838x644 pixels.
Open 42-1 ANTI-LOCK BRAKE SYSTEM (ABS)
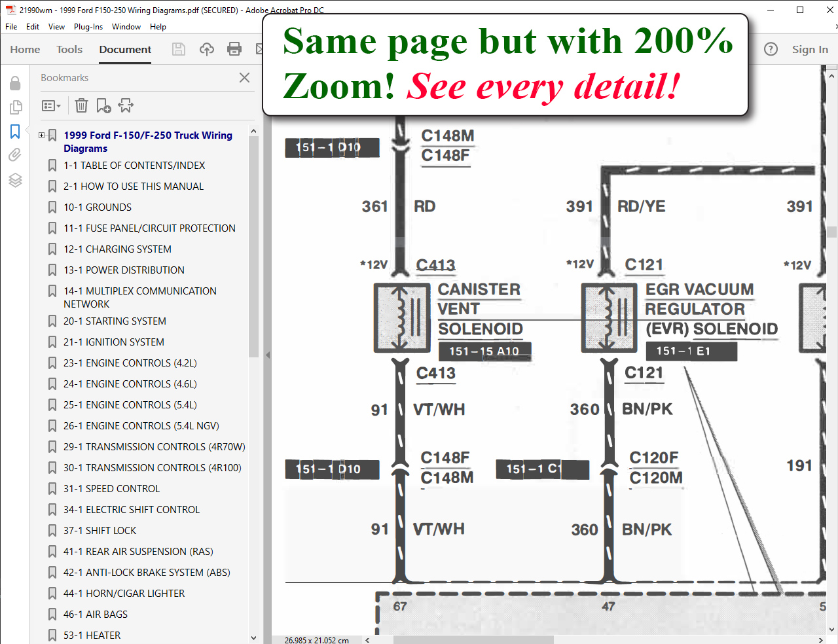pos(147,573)
